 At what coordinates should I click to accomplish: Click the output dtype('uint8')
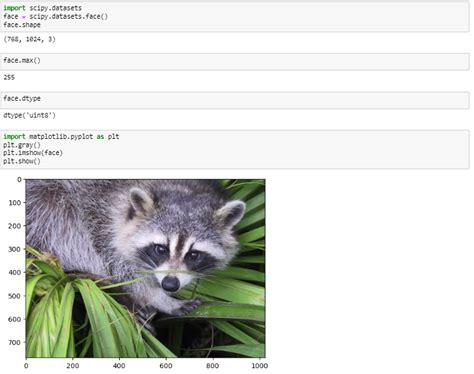click(29, 116)
